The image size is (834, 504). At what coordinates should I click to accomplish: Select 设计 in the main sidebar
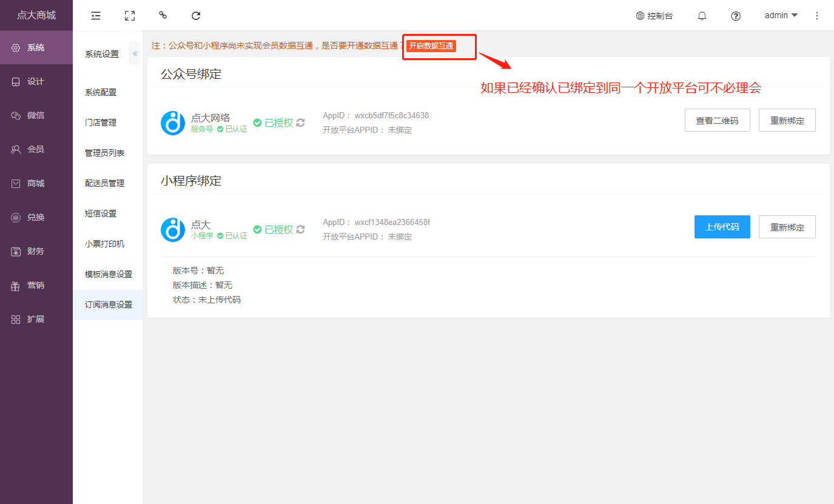pos(36,81)
